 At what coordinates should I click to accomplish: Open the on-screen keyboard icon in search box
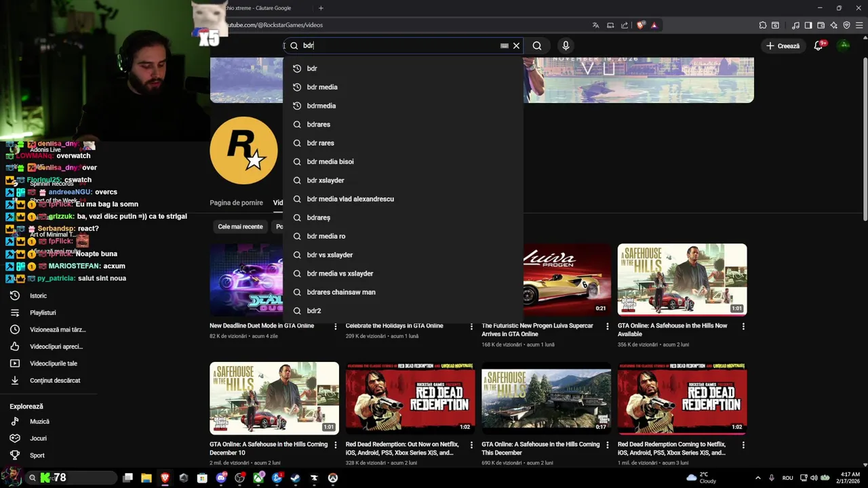[x=504, y=45]
